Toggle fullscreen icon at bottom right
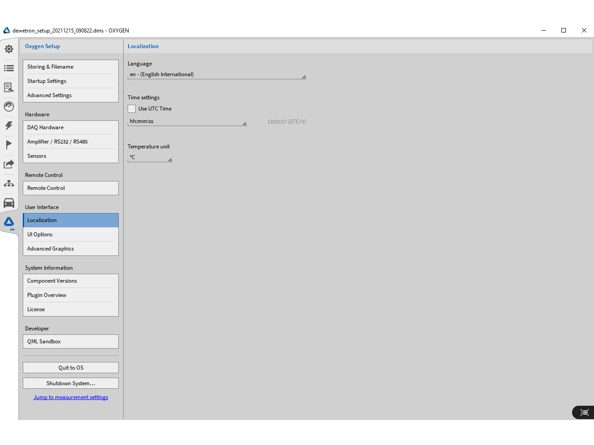 click(x=584, y=412)
